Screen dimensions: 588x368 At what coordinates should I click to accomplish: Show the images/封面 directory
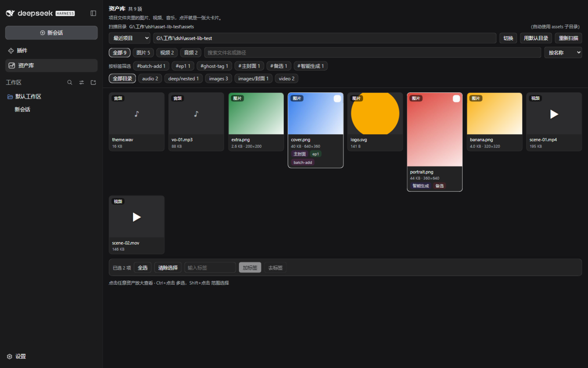coord(253,79)
